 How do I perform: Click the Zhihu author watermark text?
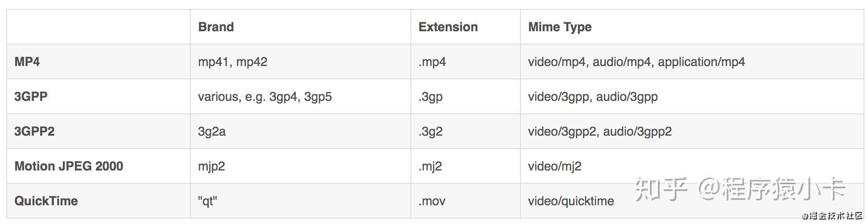click(x=740, y=188)
